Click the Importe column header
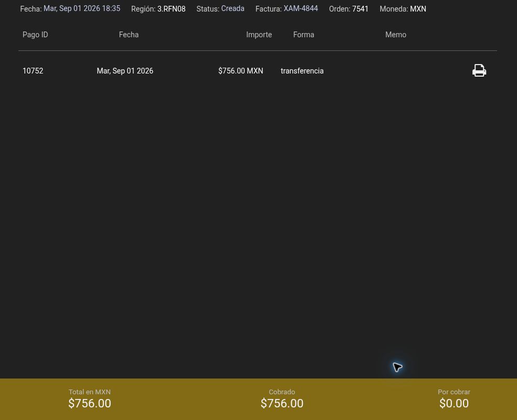The image size is (517, 420). point(259,35)
